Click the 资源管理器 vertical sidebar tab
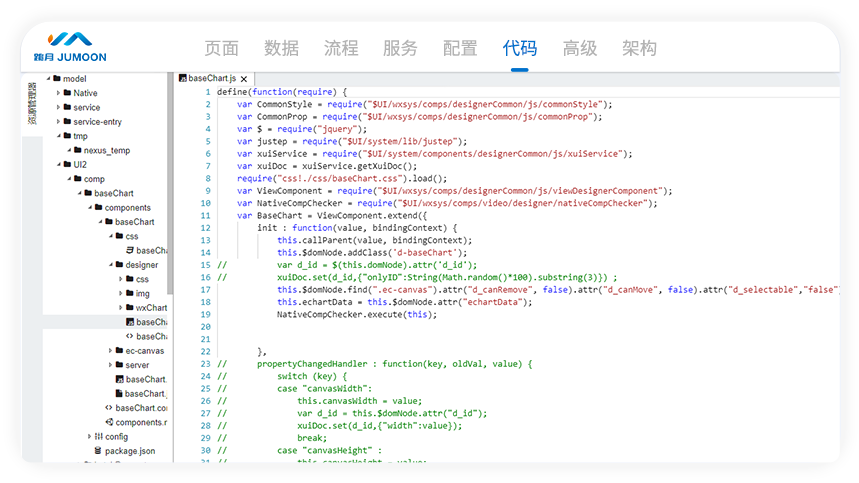The width and height of the screenshot is (859, 483). (32, 104)
